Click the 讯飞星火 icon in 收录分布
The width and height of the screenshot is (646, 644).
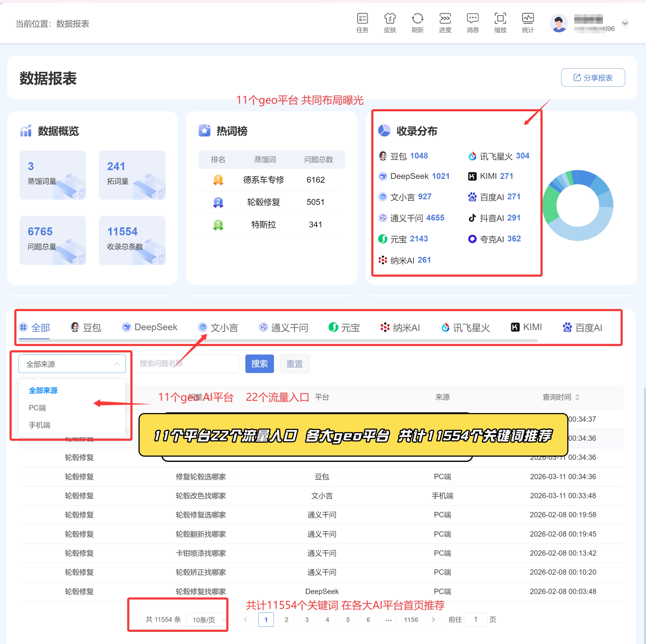tap(472, 156)
